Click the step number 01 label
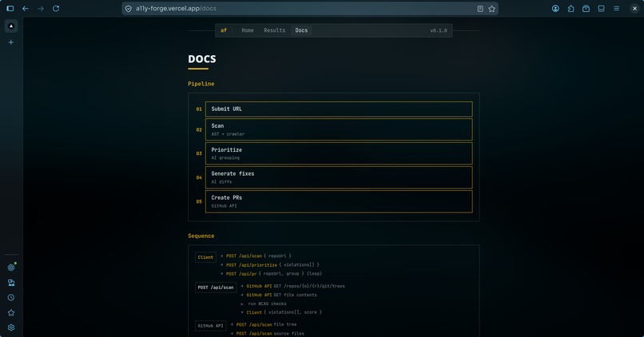 click(x=199, y=109)
